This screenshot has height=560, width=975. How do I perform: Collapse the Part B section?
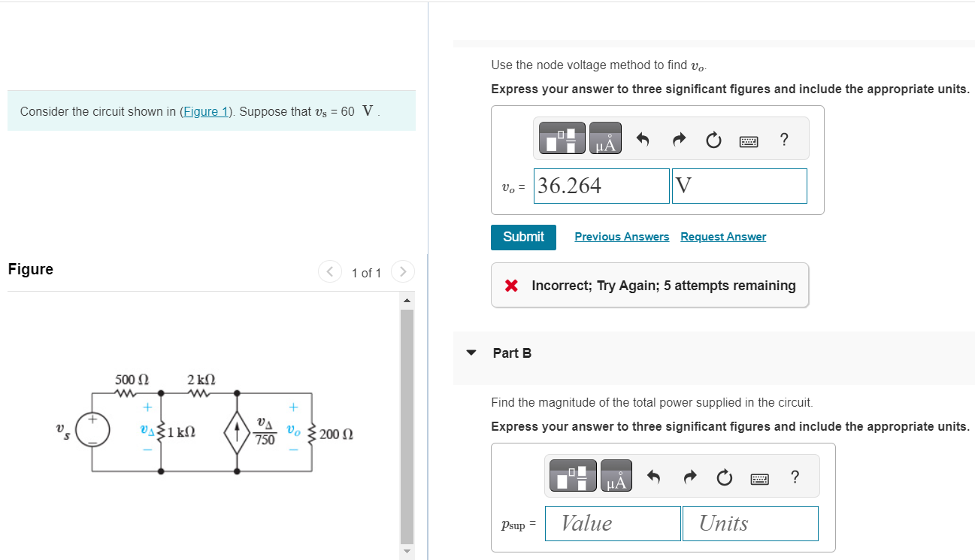[x=471, y=353]
